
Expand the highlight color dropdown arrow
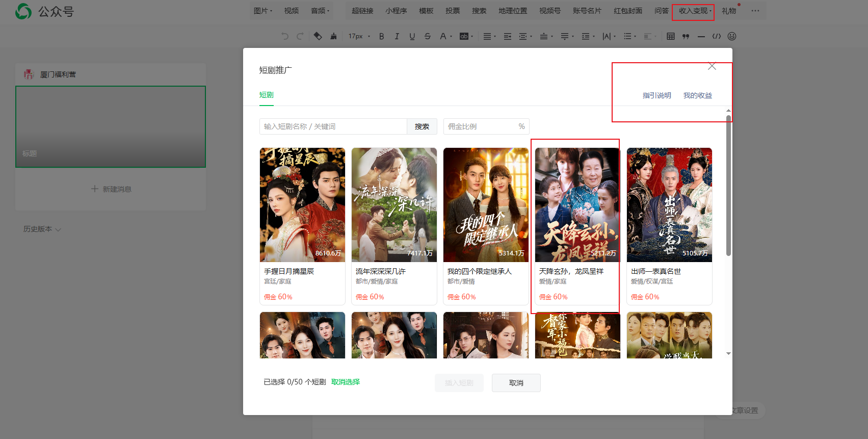472,37
